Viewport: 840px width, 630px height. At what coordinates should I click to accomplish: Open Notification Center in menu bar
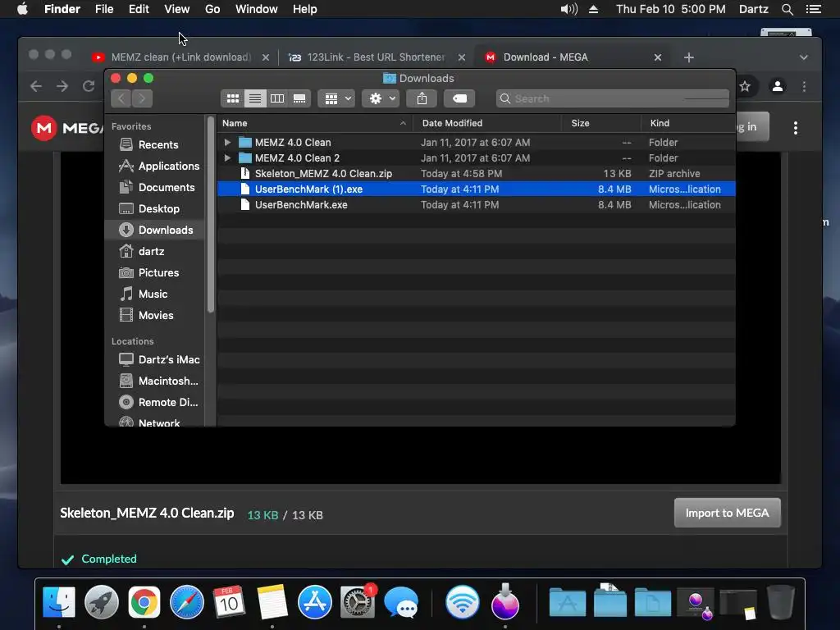pos(813,9)
